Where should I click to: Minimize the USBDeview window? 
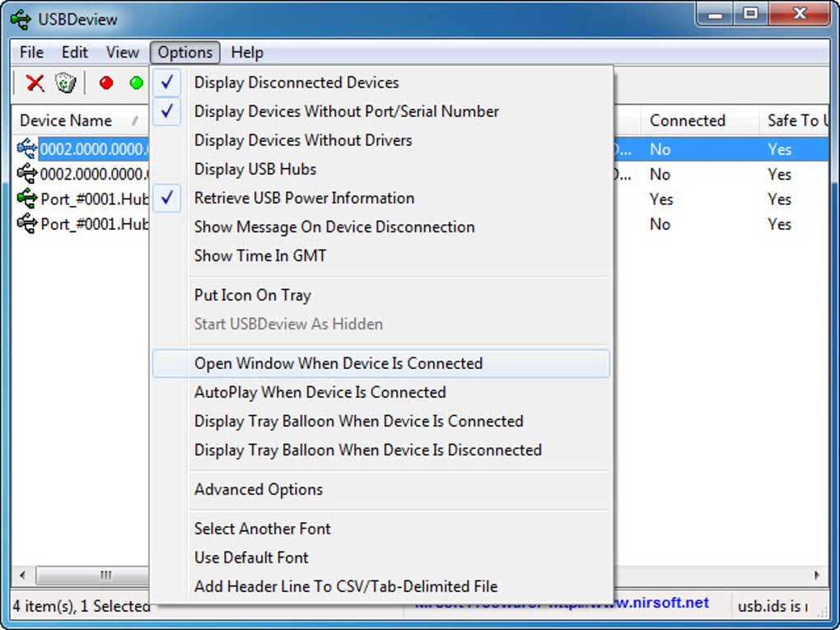pyautogui.click(x=715, y=14)
